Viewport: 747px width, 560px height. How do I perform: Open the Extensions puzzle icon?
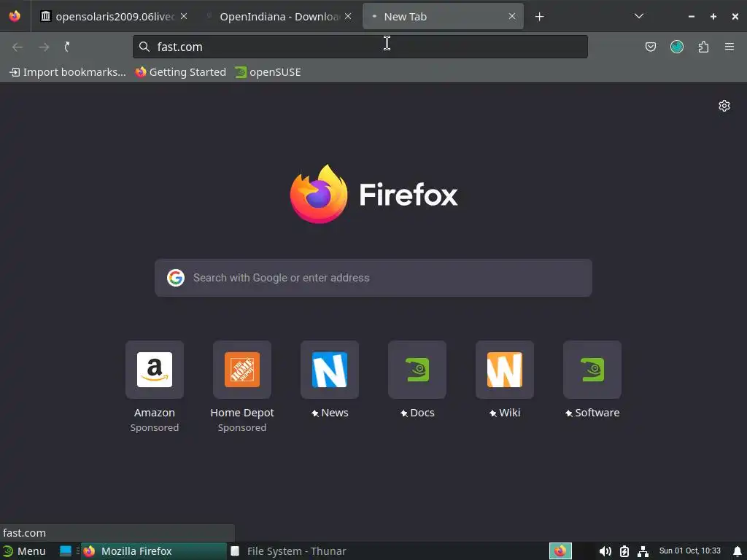point(703,47)
